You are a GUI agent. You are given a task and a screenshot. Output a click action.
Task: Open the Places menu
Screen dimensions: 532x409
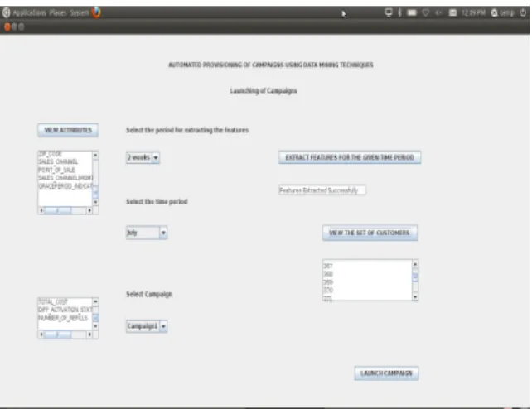point(58,13)
